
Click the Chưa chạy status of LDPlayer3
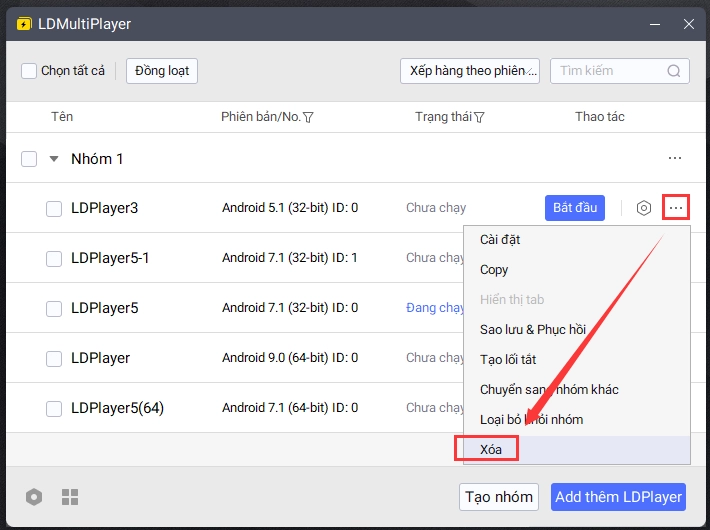click(x=436, y=207)
